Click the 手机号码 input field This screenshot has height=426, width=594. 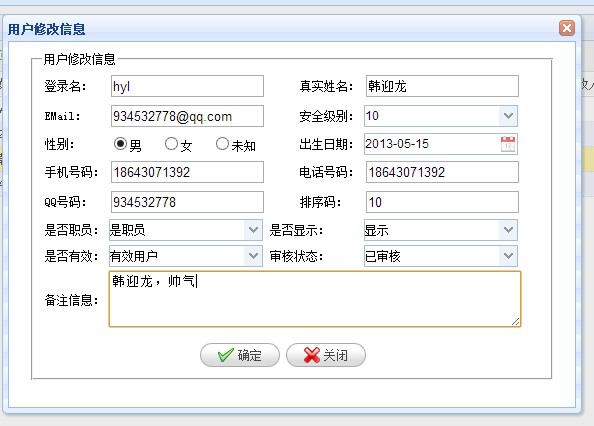pos(187,172)
